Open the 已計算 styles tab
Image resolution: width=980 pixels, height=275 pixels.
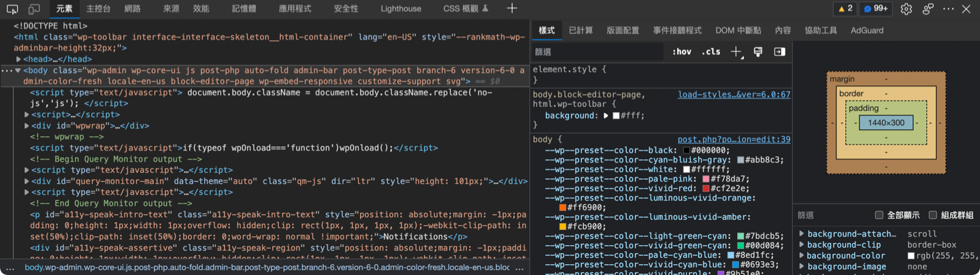tap(581, 31)
